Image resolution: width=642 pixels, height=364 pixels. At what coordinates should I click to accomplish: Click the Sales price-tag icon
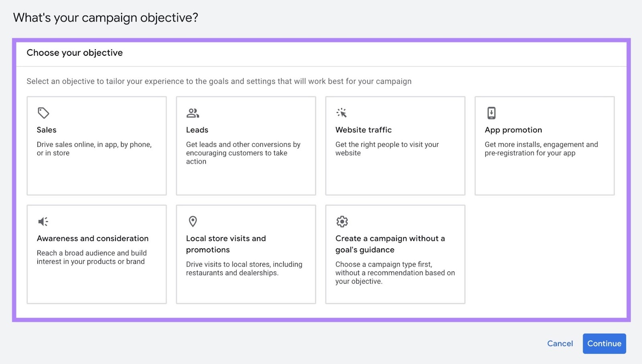(44, 113)
